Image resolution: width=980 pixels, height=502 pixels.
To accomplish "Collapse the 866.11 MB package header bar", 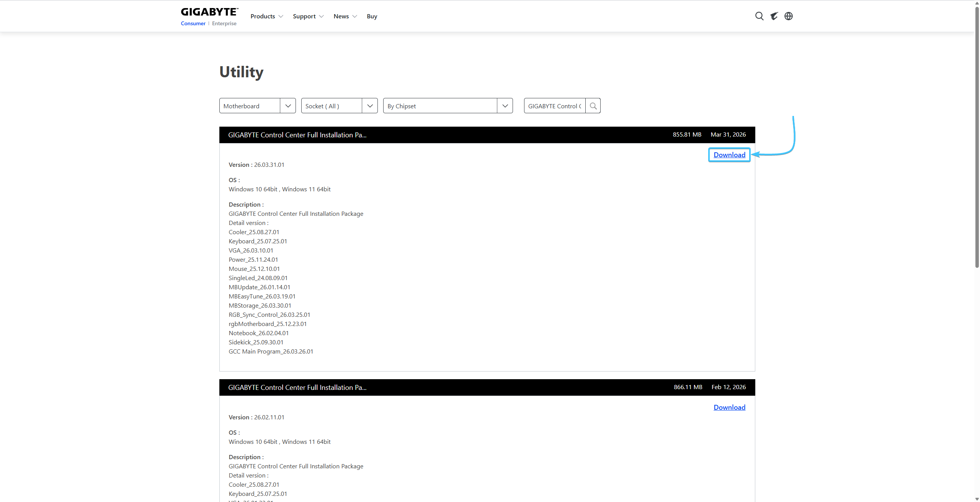I will pyautogui.click(x=487, y=388).
